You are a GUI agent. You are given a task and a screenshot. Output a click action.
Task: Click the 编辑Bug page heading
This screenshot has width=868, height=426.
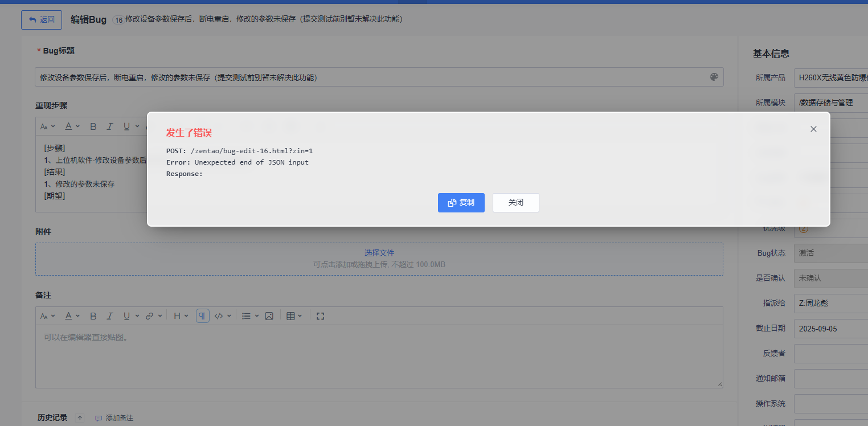(x=88, y=19)
